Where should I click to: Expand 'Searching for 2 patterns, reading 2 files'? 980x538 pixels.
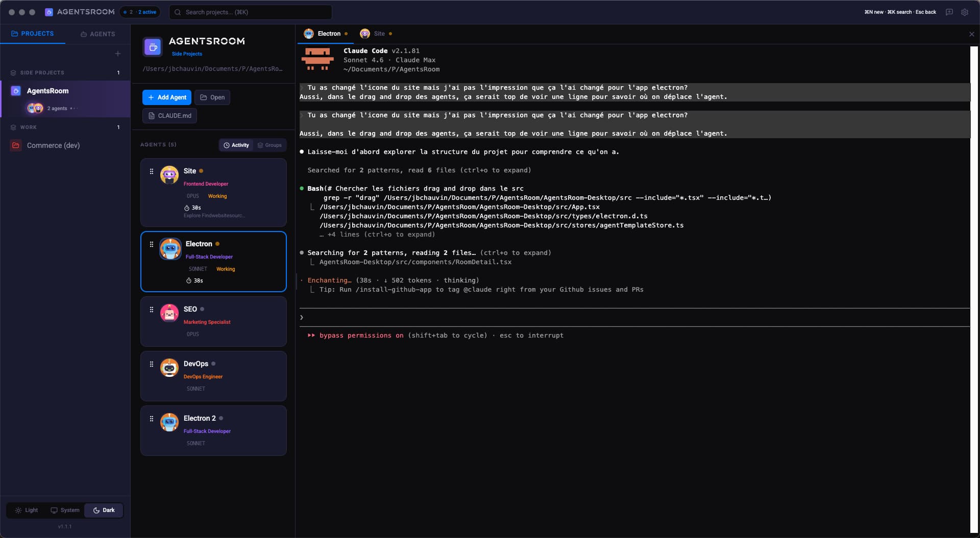pos(427,252)
